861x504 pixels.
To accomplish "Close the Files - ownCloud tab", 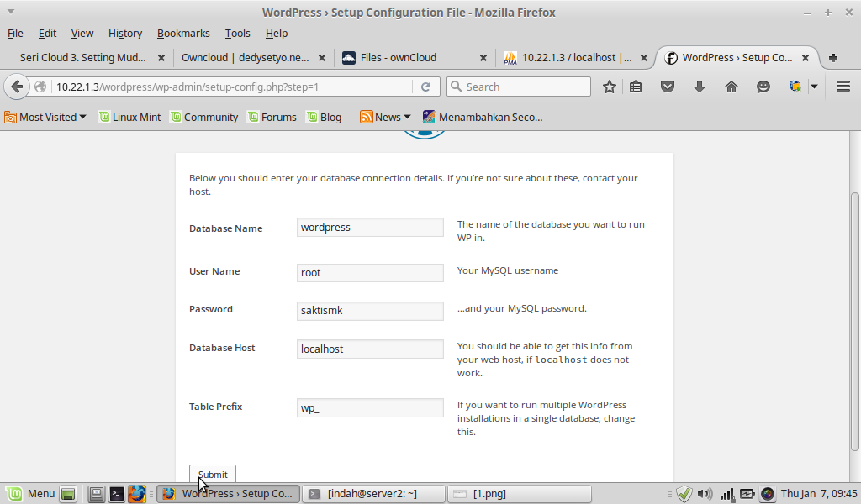I will (x=483, y=58).
